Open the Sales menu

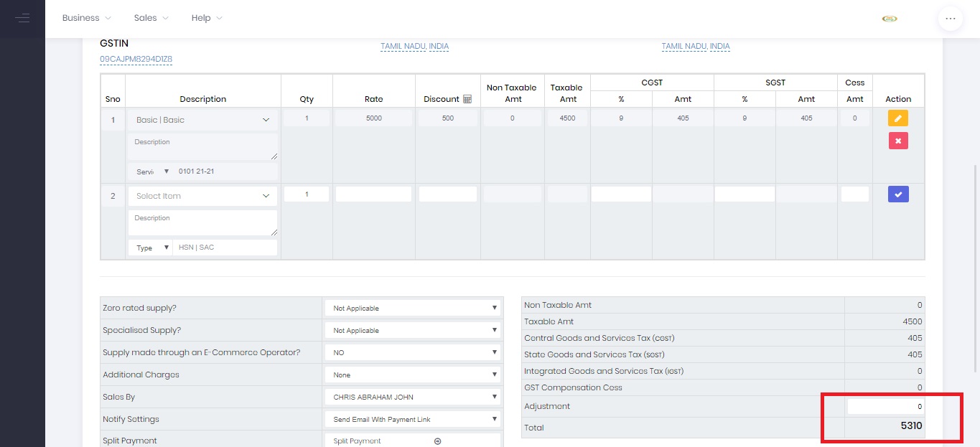tap(151, 18)
